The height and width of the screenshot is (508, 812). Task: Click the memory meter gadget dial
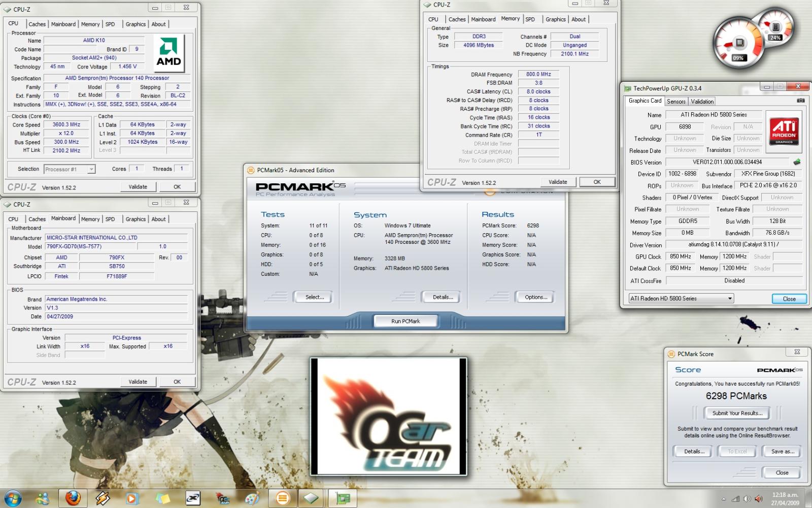tap(775, 28)
